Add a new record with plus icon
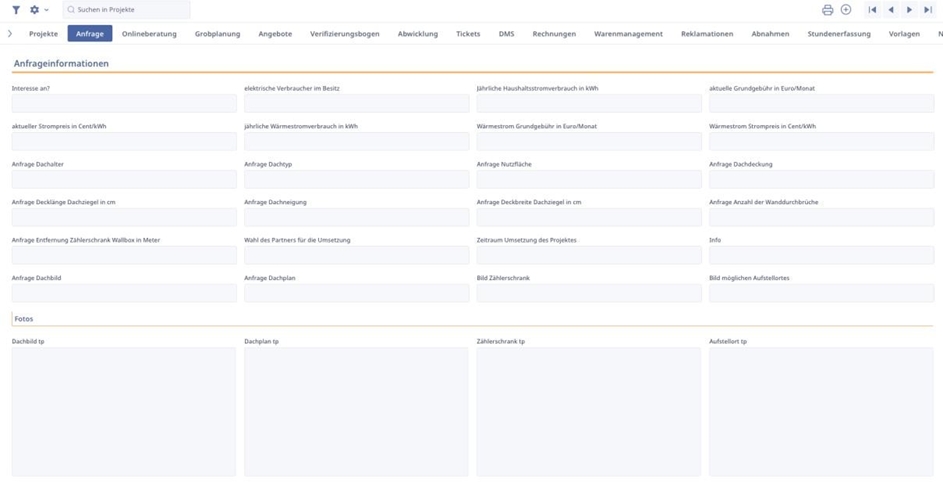The image size is (943, 482). 846,10
